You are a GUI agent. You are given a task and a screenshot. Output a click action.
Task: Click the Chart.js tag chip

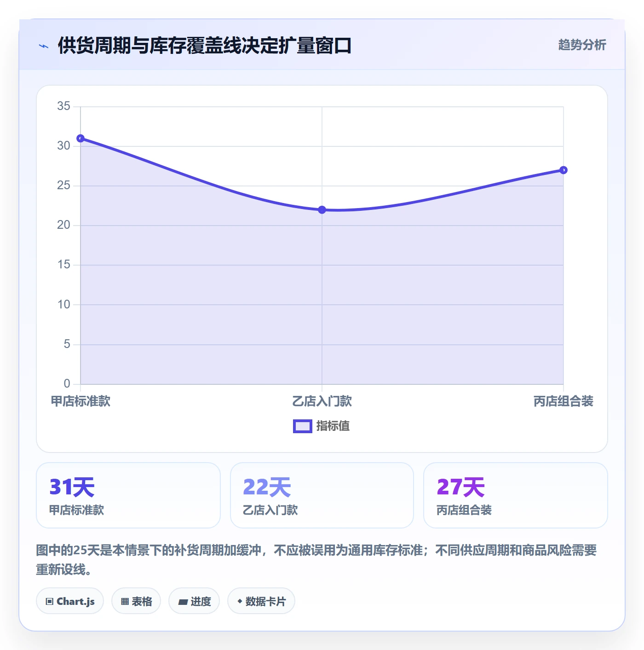pyautogui.click(x=70, y=601)
